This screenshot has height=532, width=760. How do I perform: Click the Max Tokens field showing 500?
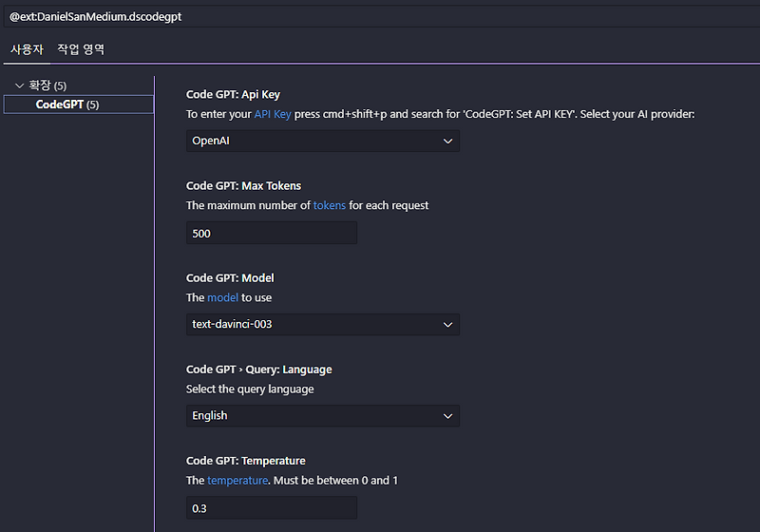272,233
